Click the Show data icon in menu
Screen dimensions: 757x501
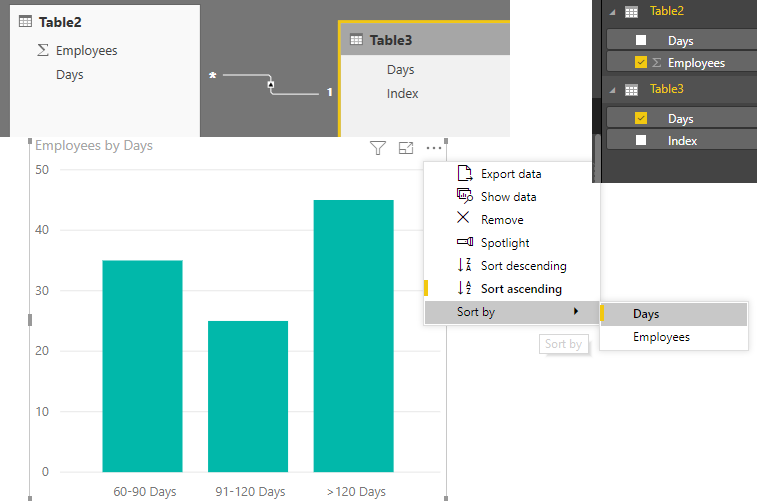tap(464, 195)
